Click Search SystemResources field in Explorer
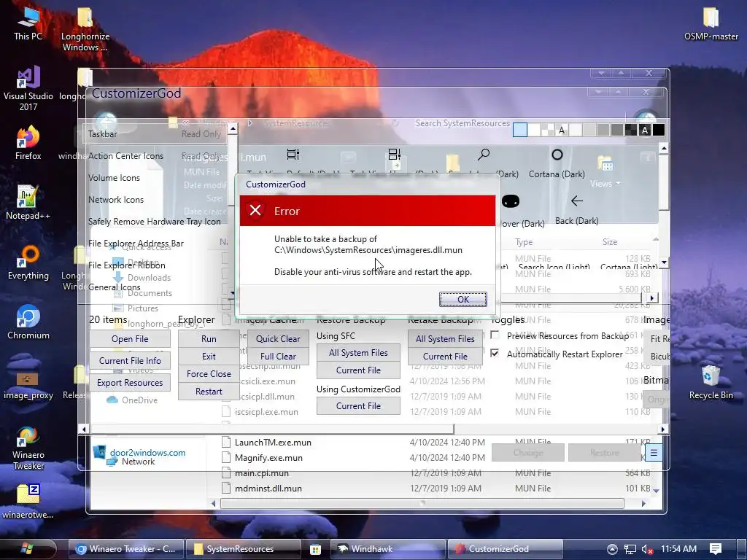This screenshot has width=747, height=560. [x=462, y=123]
